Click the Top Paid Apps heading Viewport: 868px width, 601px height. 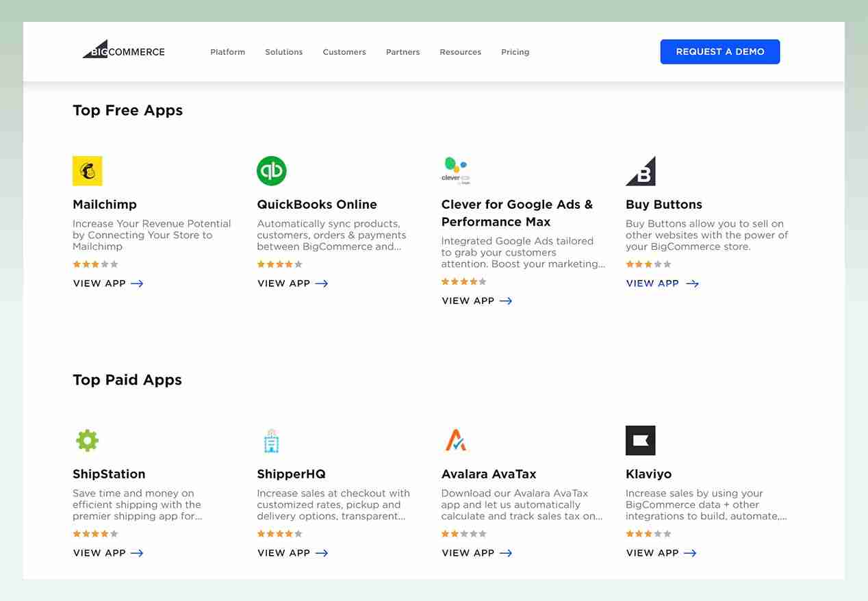127,380
